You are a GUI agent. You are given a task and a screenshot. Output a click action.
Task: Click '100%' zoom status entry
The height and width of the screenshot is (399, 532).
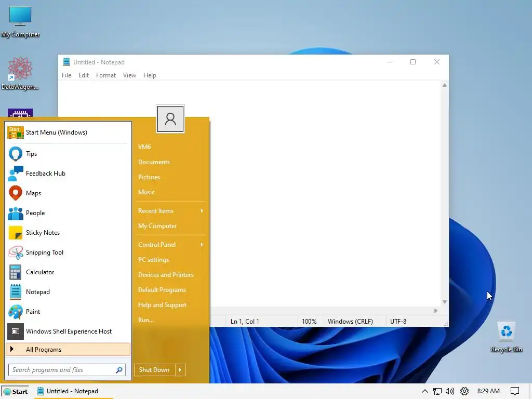point(309,321)
